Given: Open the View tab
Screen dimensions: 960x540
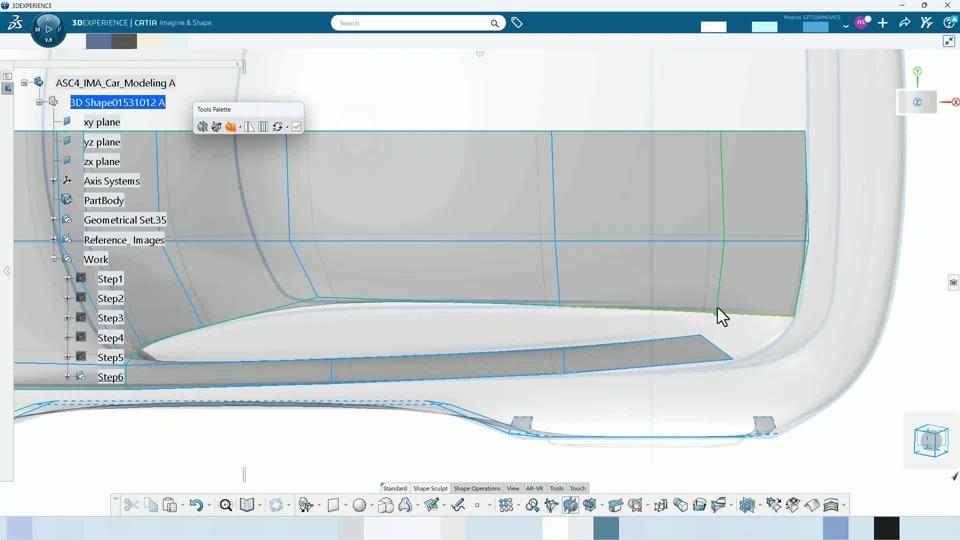Looking at the screenshot, I should (513, 489).
